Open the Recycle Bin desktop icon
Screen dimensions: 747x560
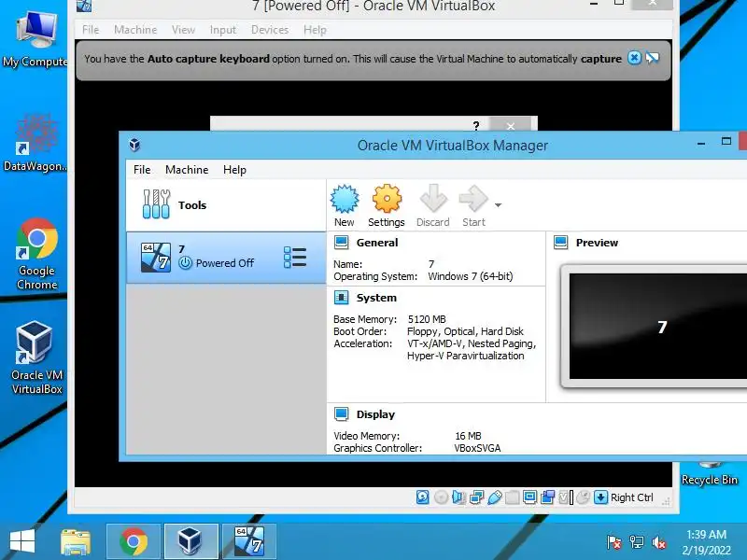[x=710, y=474]
